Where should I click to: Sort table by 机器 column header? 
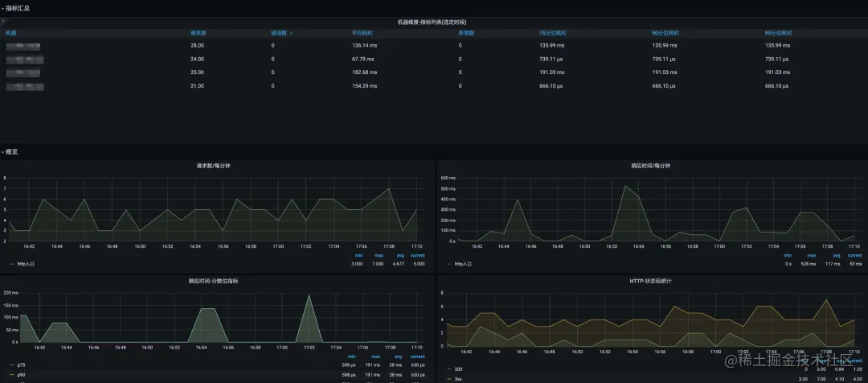pos(11,33)
